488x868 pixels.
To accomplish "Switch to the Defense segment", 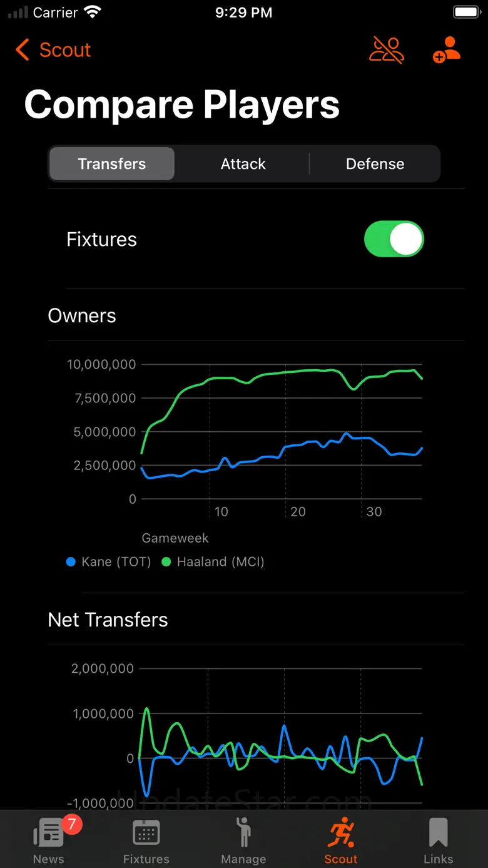I will pos(375,164).
